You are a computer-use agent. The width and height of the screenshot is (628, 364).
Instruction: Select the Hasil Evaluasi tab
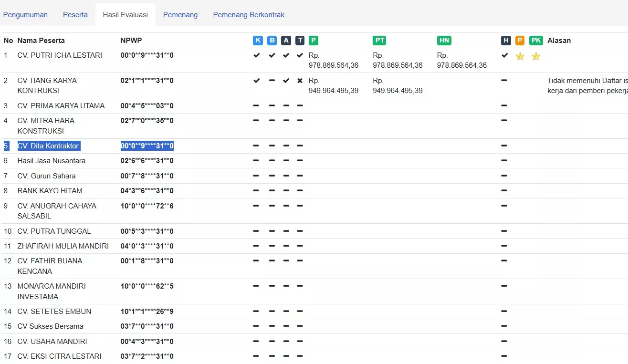click(x=125, y=15)
